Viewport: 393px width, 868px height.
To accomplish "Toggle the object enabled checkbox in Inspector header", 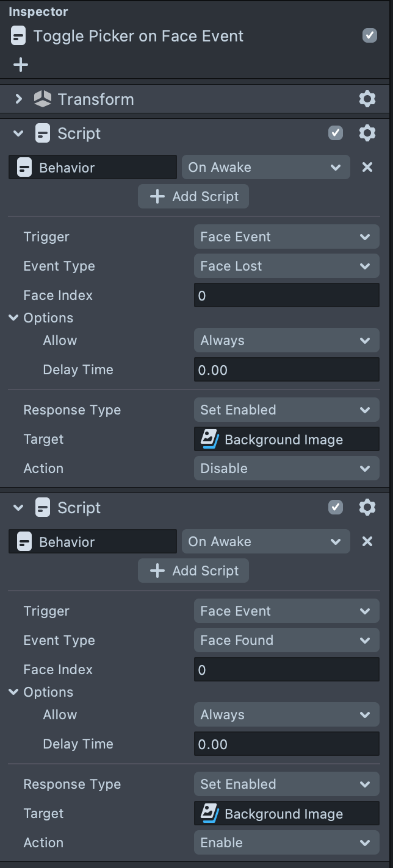I will point(369,35).
